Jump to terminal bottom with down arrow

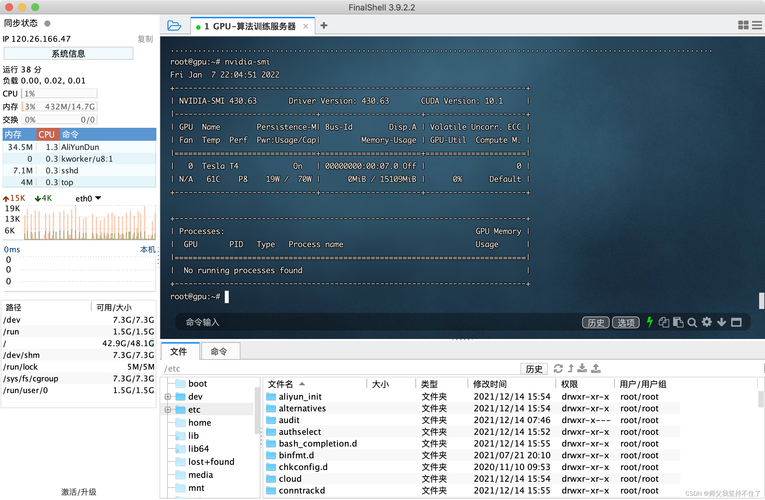coord(722,322)
